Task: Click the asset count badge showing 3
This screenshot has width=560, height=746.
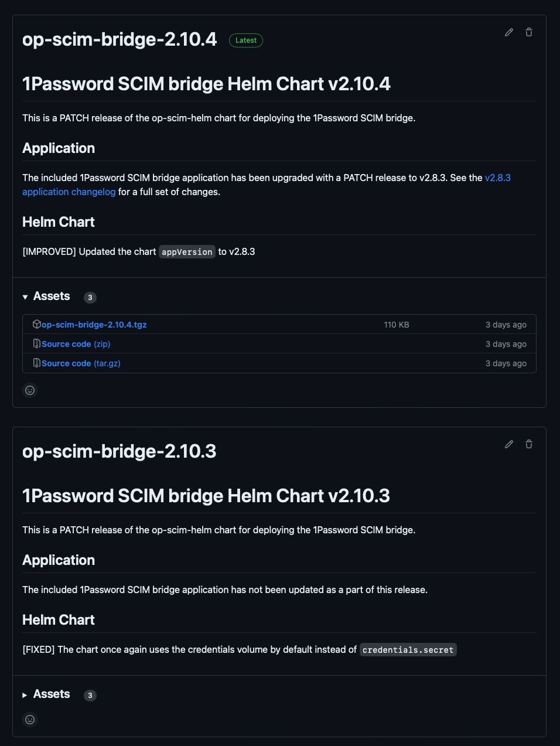Action: pos(90,297)
